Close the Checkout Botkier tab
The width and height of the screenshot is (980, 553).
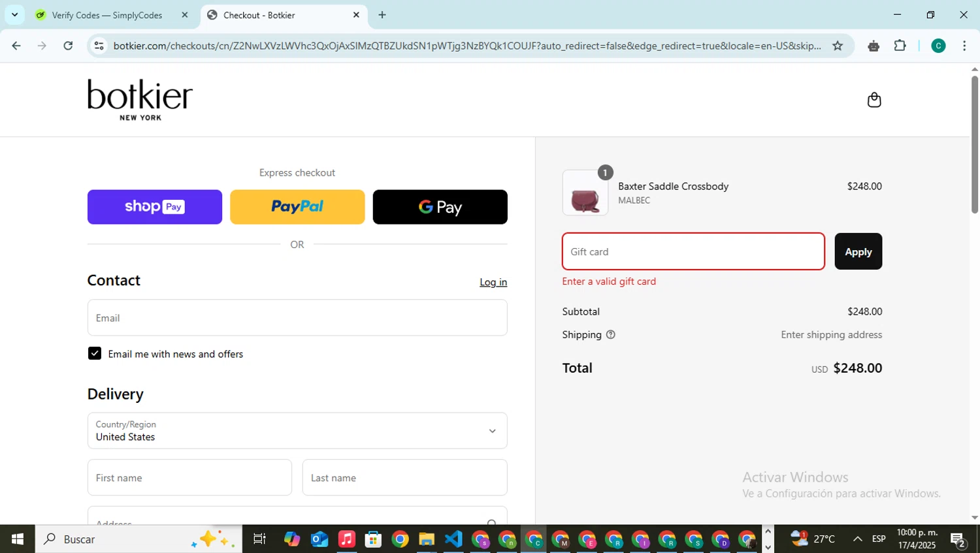point(356,14)
